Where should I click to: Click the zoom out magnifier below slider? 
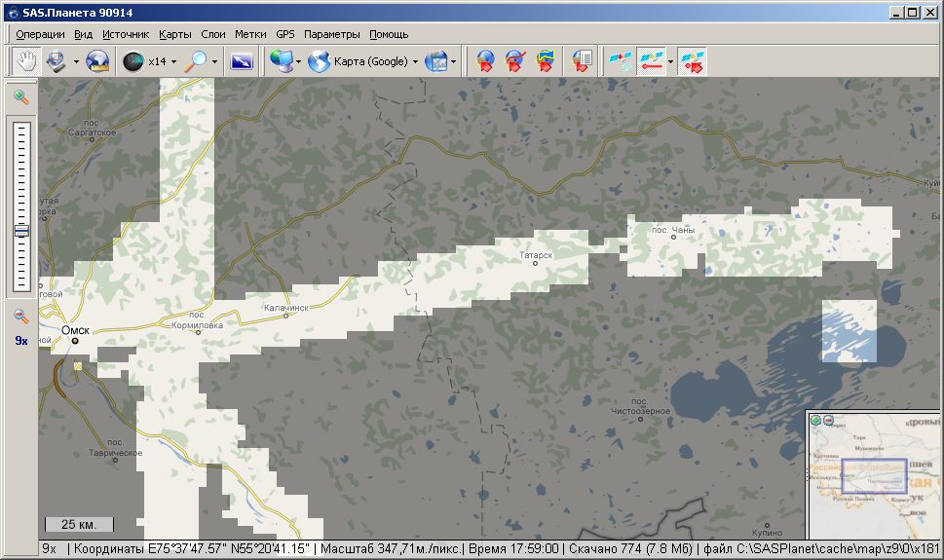click(21, 317)
